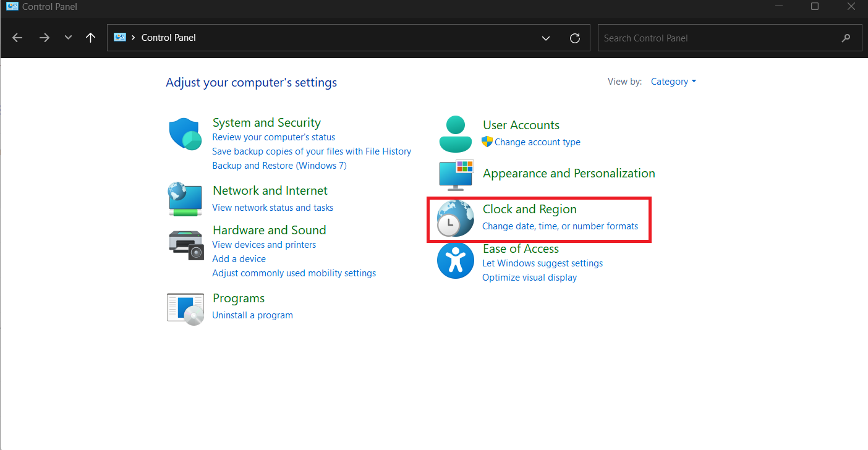Image resolution: width=868 pixels, height=450 pixels.
Task: Click the search magnifier icon
Action: click(846, 38)
